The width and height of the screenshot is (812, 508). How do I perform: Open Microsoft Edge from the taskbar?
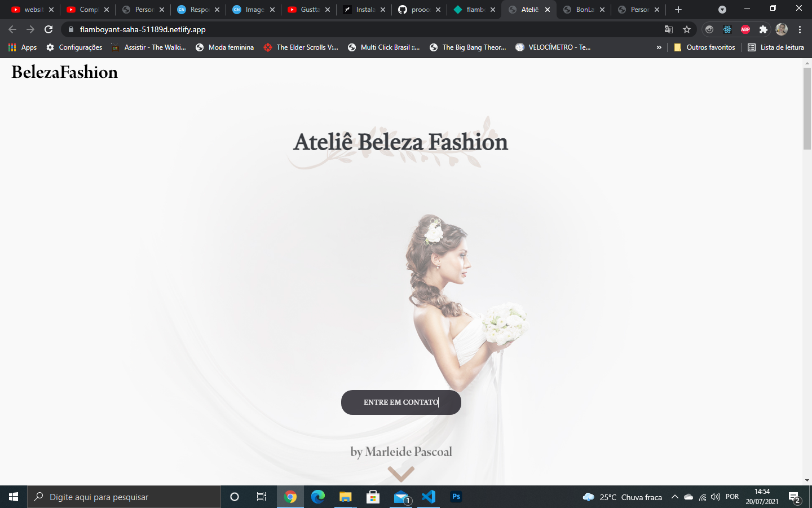[318, 497]
